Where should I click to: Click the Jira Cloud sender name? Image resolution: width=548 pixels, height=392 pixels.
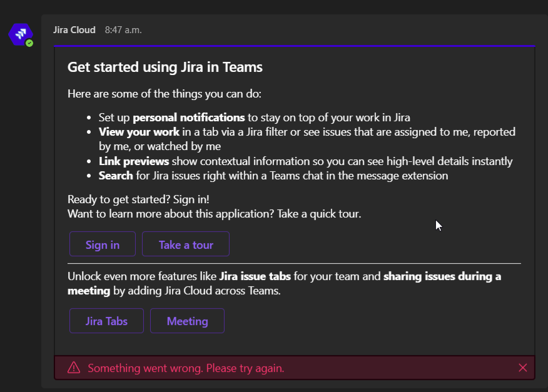[74, 30]
